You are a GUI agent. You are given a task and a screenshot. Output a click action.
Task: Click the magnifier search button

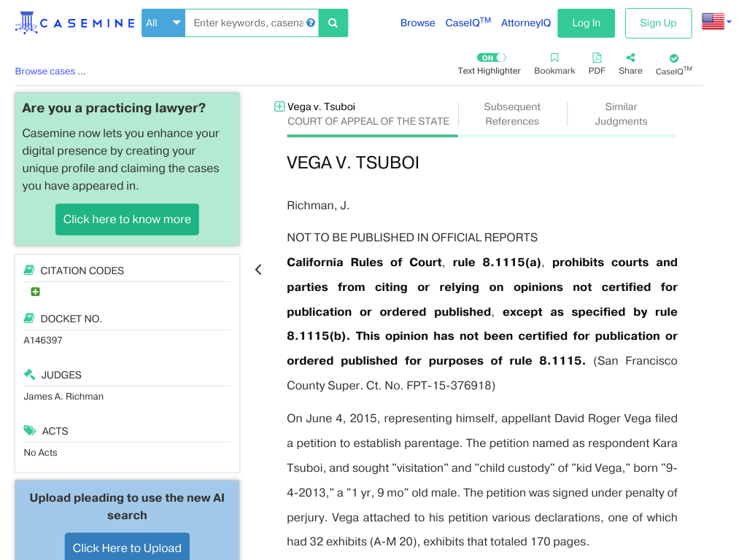click(x=333, y=23)
